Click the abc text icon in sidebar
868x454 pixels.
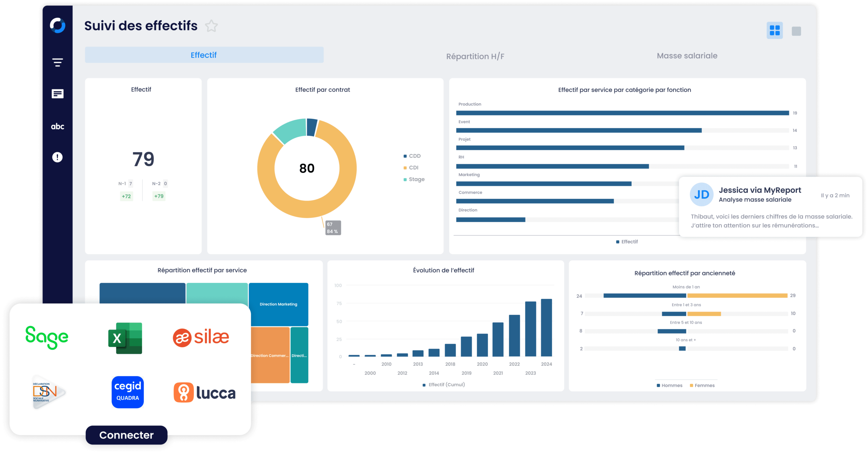pyautogui.click(x=58, y=127)
